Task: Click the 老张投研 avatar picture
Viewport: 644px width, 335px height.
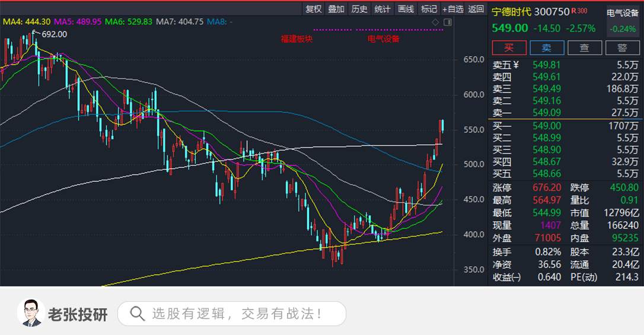Action: 31,313
